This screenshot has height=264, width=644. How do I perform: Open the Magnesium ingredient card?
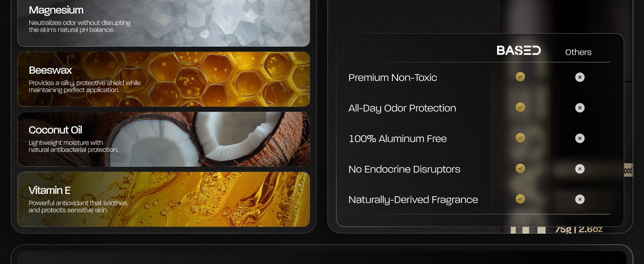[164, 23]
